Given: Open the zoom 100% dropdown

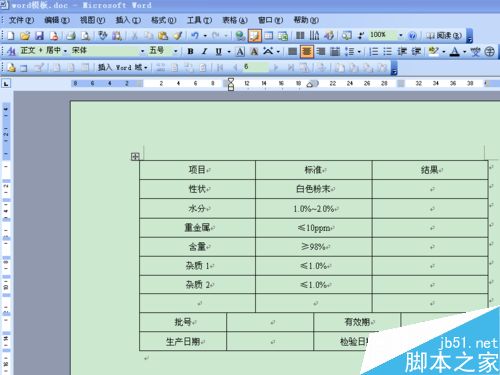Looking at the screenshot, I should click(401, 35).
